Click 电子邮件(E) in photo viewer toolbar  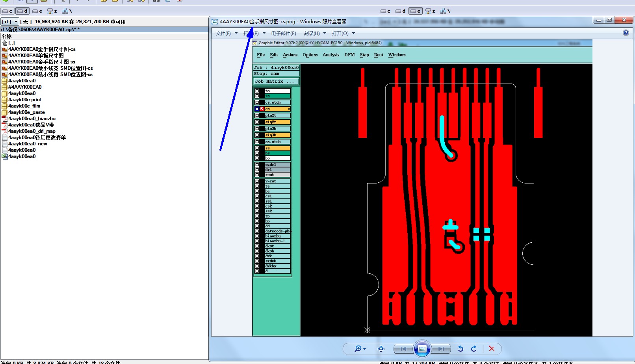284,33
